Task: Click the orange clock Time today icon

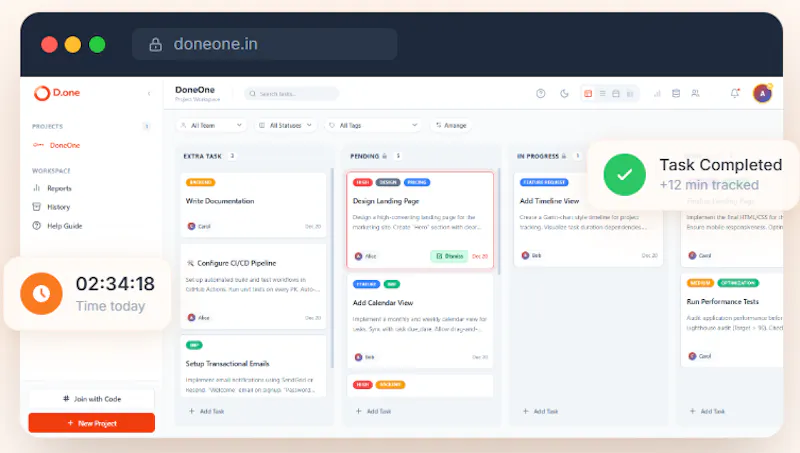Action: coord(41,293)
